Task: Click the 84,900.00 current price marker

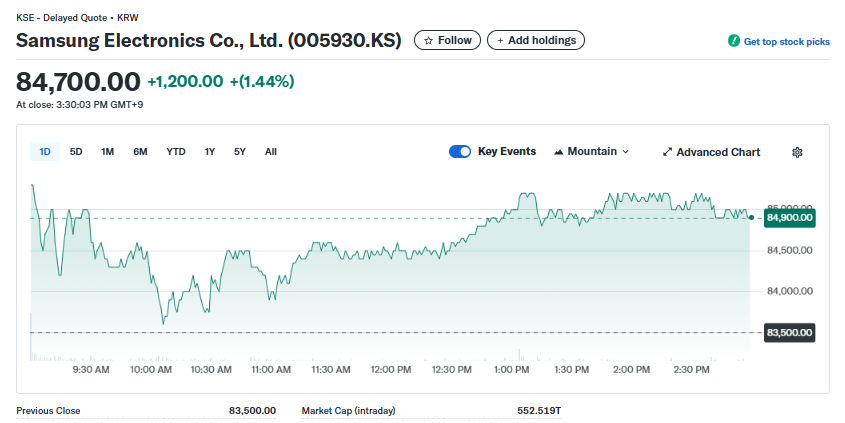Action: [789, 218]
